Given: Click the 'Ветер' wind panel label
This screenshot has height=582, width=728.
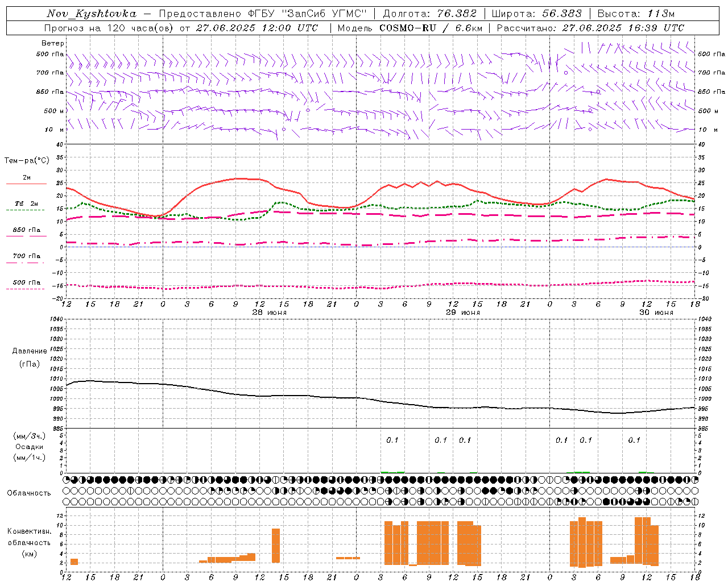Looking at the screenshot, I should (53, 43).
